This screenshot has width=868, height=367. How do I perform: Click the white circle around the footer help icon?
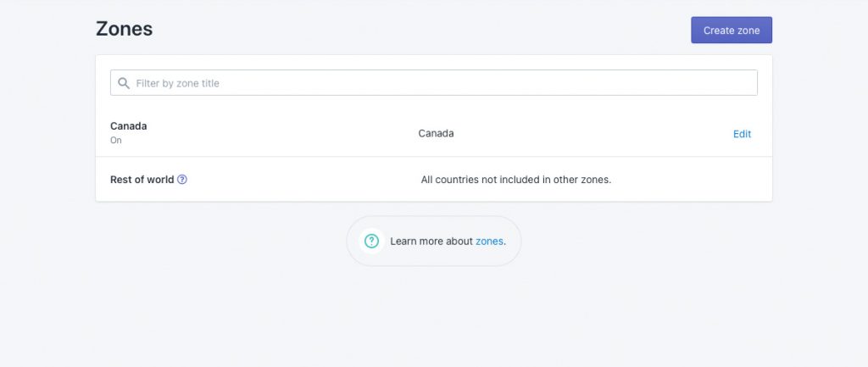tap(371, 241)
